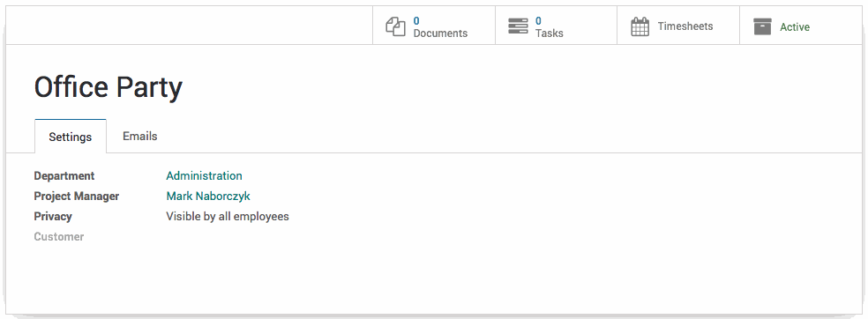The image size is (868, 319).
Task: Click the Timesheets calendar icon
Action: tap(640, 26)
